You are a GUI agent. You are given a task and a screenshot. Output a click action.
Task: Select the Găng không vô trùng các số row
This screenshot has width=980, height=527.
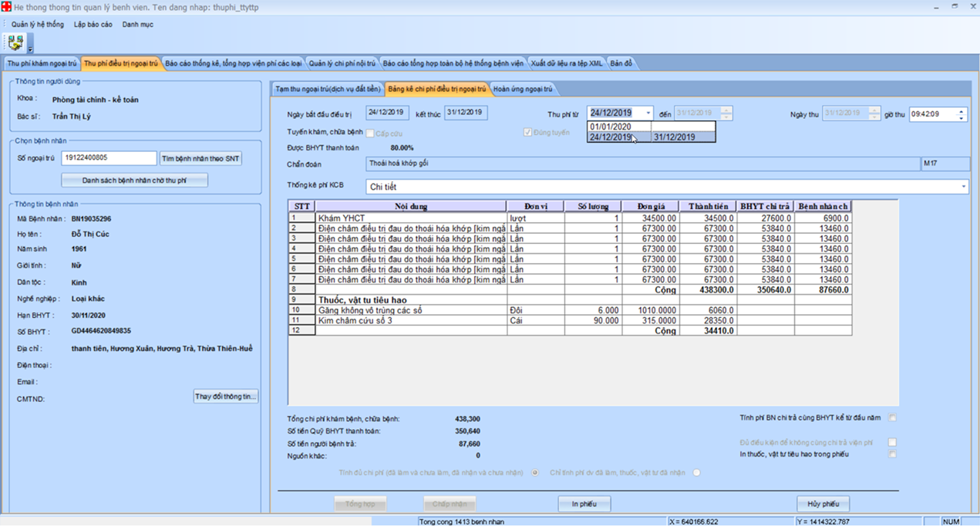(571, 310)
